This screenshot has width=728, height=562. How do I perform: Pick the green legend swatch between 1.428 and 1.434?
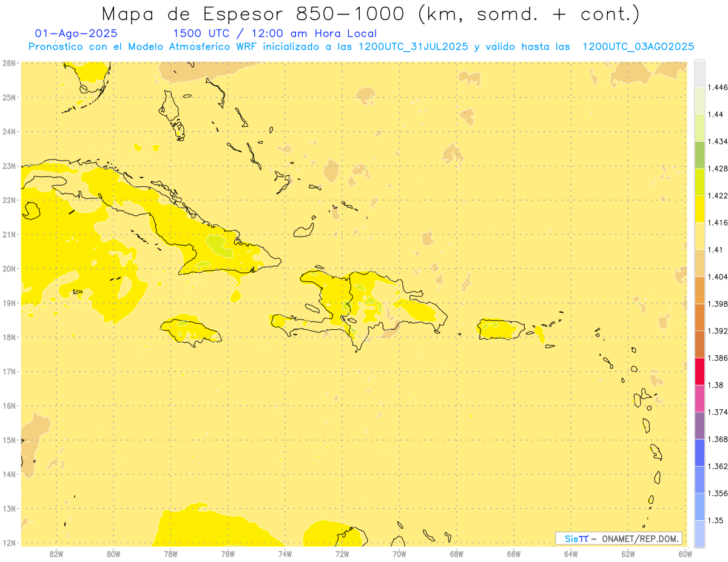(699, 155)
